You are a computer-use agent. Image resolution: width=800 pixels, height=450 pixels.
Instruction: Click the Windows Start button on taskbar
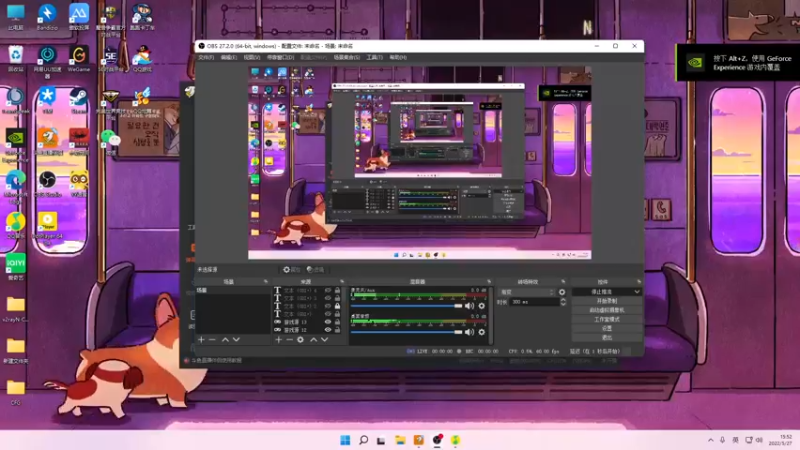(345, 440)
